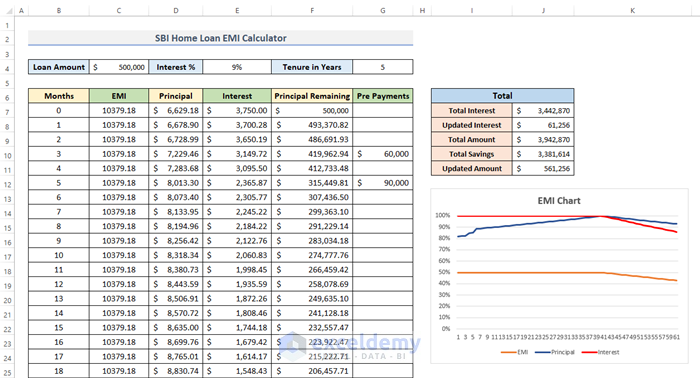This screenshot has width=700, height=378.
Task: Select the Updated Amount value 561,256
Action: (x=543, y=168)
